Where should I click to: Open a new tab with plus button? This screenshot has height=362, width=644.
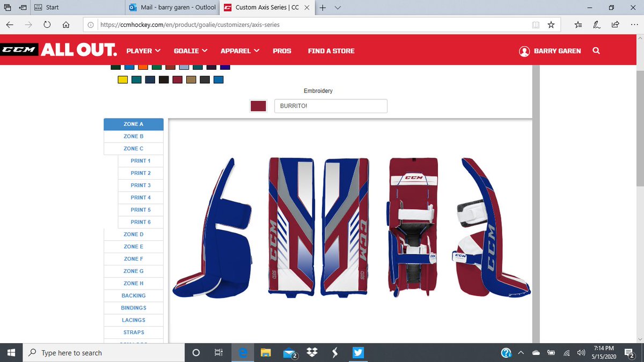(x=323, y=8)
